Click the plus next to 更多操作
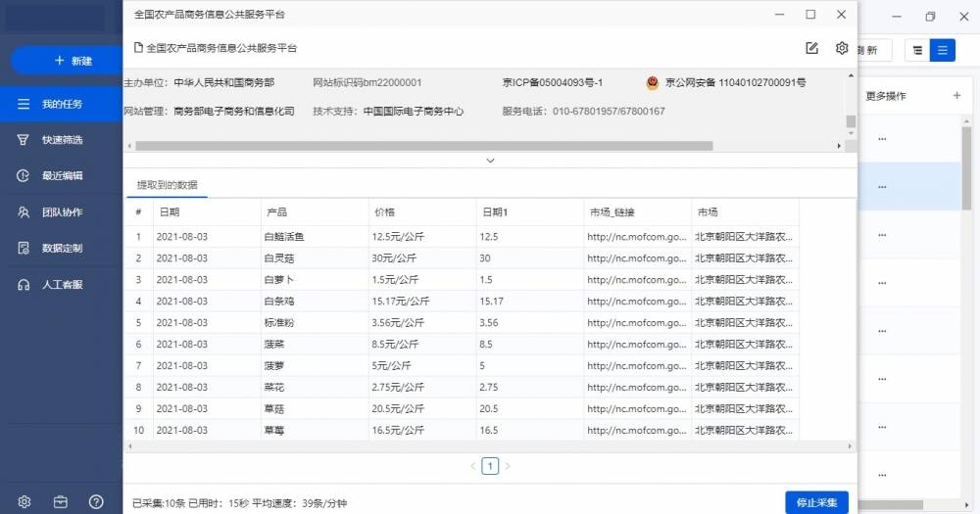 (956, 96)
